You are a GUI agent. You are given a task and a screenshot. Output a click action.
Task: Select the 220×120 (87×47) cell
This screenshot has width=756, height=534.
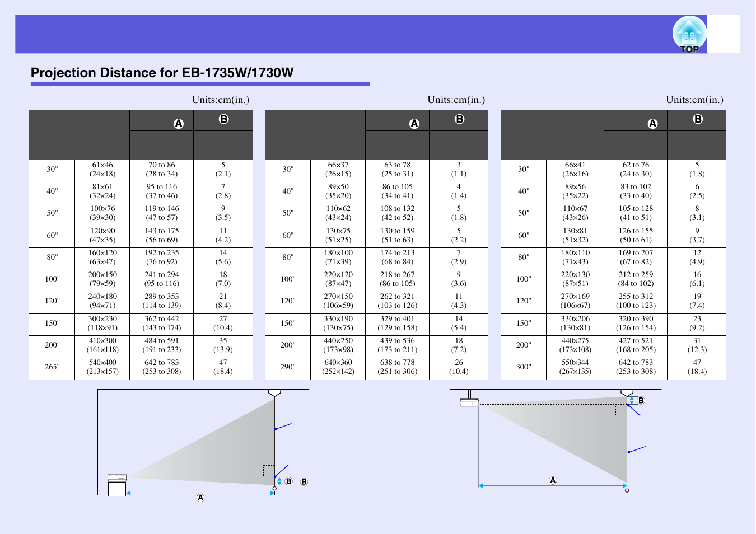pos(338,279)
